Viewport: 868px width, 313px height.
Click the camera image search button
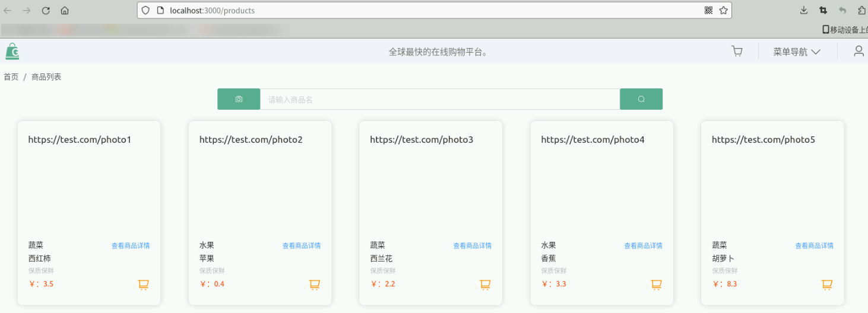click(x=239, y=99)
